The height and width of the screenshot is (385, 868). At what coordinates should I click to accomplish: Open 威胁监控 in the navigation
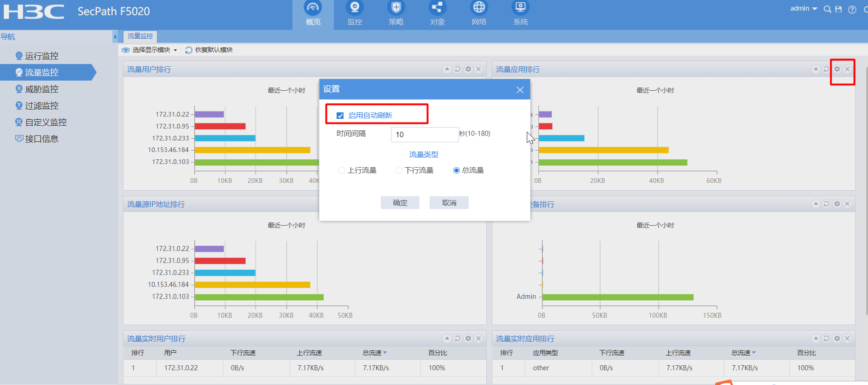tap(41, 89)
